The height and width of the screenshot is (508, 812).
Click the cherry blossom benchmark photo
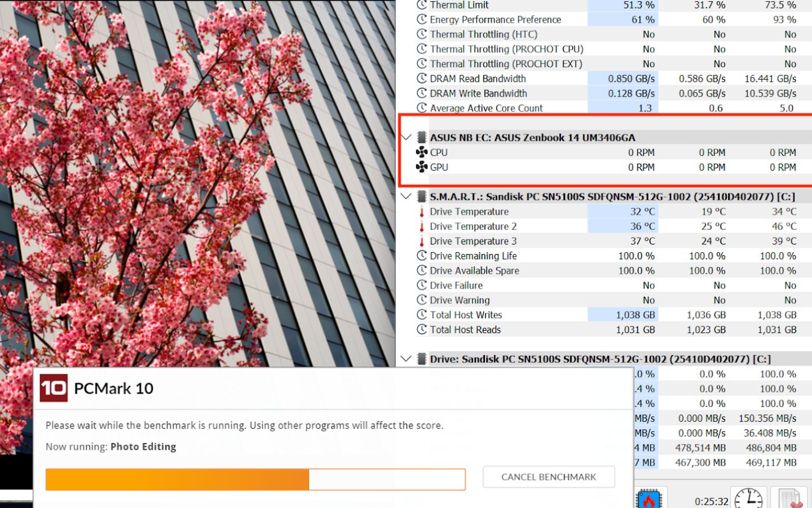197,183
